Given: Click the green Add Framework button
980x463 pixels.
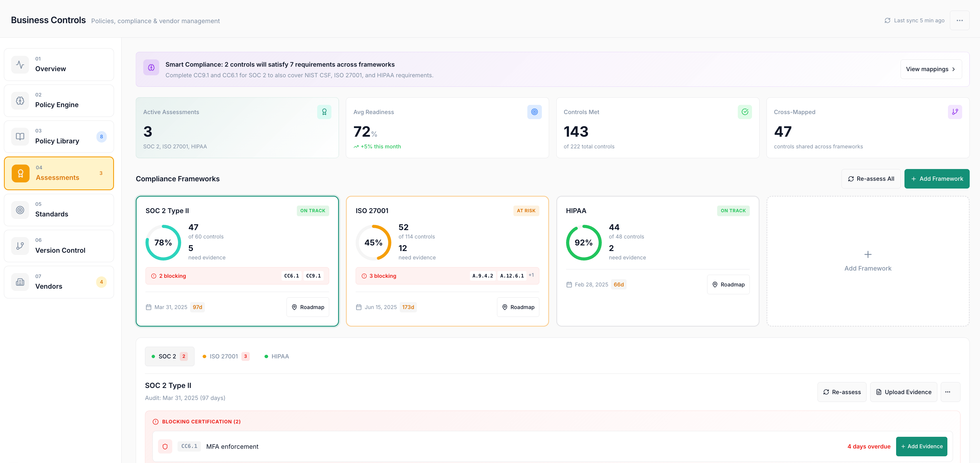Looking at the screenshot, I should (937, 179).
